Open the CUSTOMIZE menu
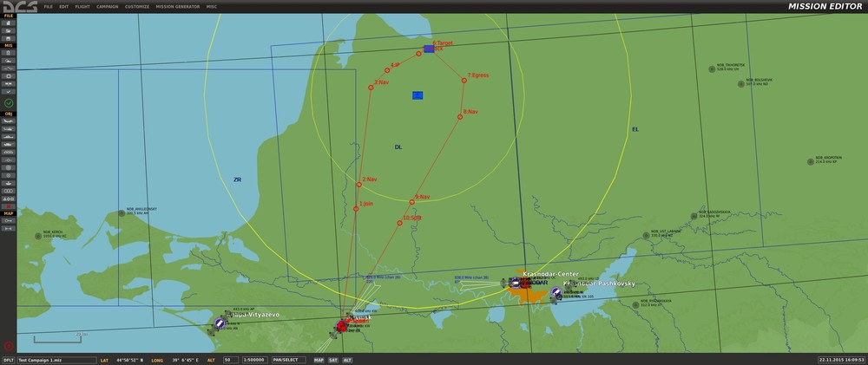The height and width of the screenshot is (365, 868). [137, 7]
